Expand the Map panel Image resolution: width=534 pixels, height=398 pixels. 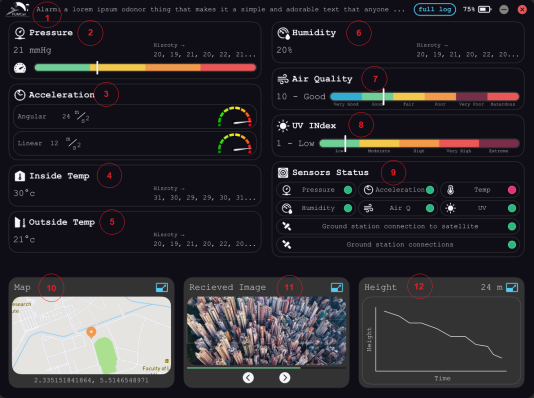[x=162, y=288]
